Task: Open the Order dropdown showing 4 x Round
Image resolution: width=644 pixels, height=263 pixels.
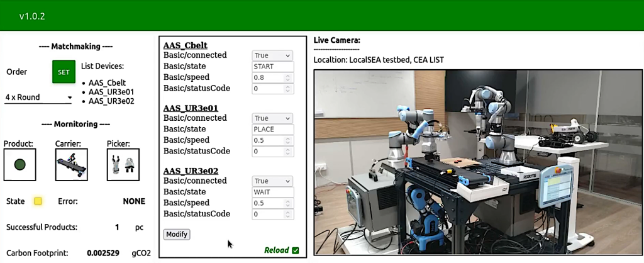Action: tap(38, 98)
